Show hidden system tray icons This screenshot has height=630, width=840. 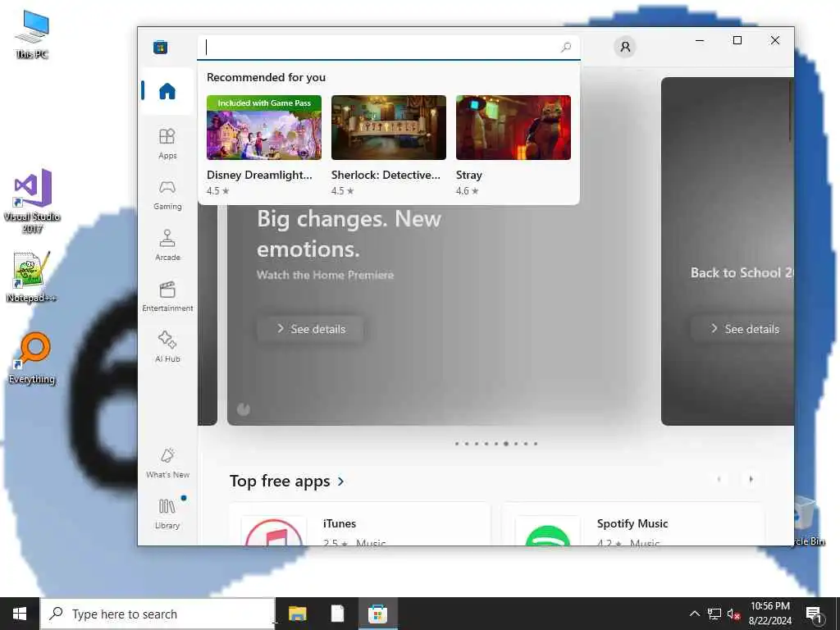[x=694, y=614]
